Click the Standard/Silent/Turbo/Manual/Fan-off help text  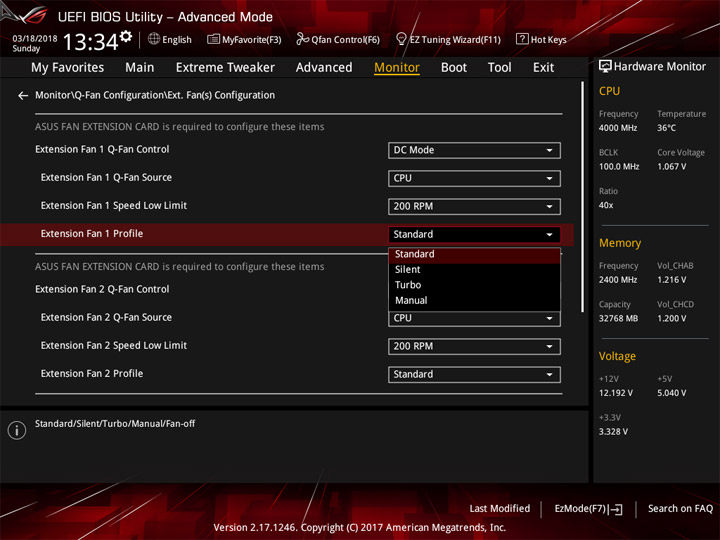pos(115,423)
